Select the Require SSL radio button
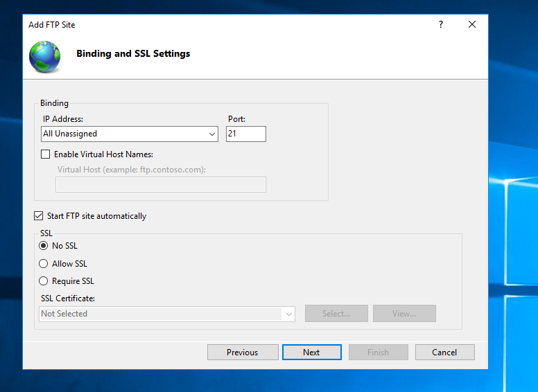This screenshot has width=538, height=392. 44,281
